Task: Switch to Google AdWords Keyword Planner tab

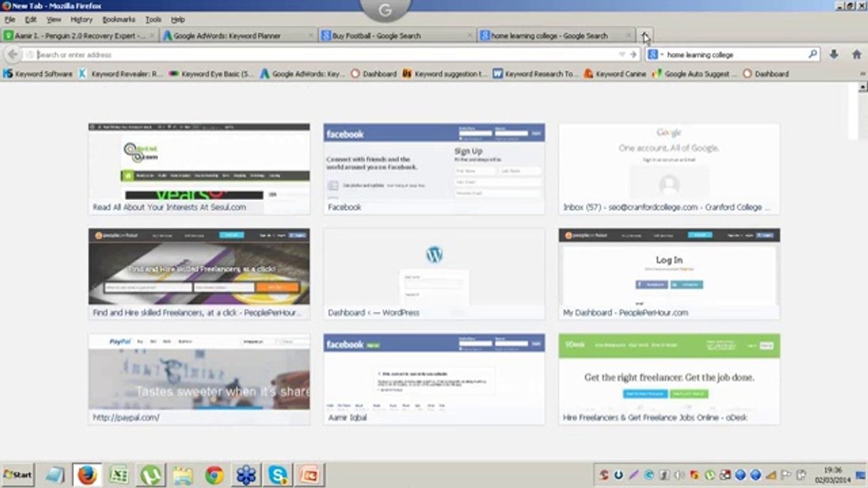Action: coord(239,35)
